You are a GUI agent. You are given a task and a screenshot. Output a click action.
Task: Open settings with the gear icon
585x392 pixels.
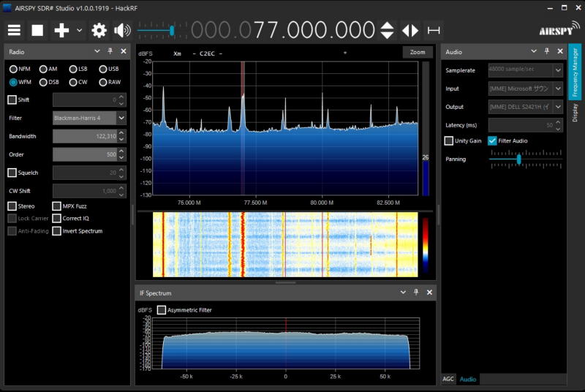pos(99,30)
